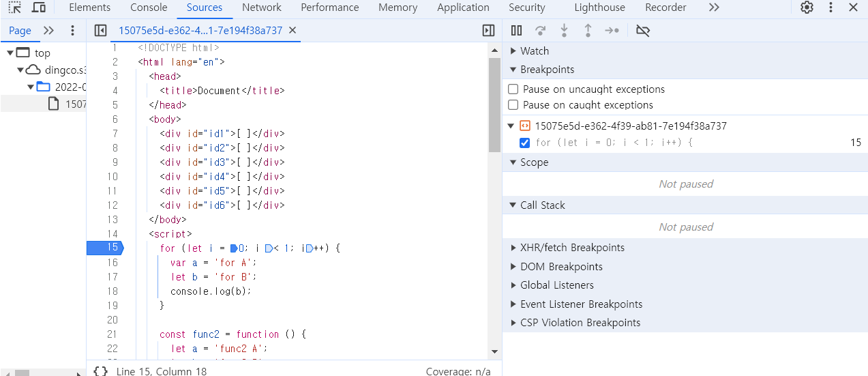
Task: Select the Sources tab
Action: coord(205,8)
